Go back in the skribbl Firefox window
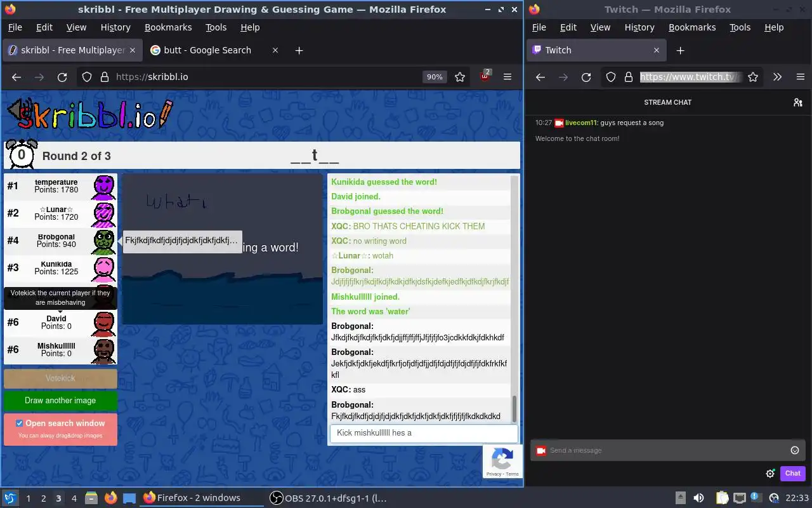Image resolution: width=812 pixels, height=508 pixels. coord(16,77)
